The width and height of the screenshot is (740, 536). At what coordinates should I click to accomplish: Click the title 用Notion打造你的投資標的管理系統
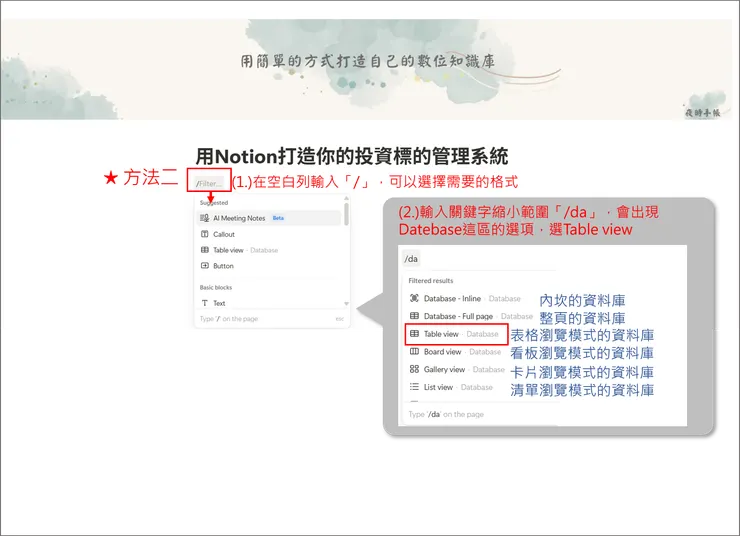point(352,156)
